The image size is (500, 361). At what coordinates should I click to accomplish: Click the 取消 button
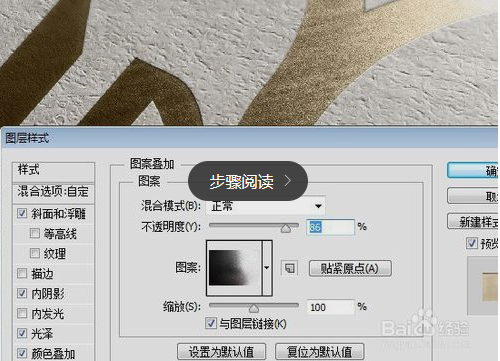[x=473, y=196]
